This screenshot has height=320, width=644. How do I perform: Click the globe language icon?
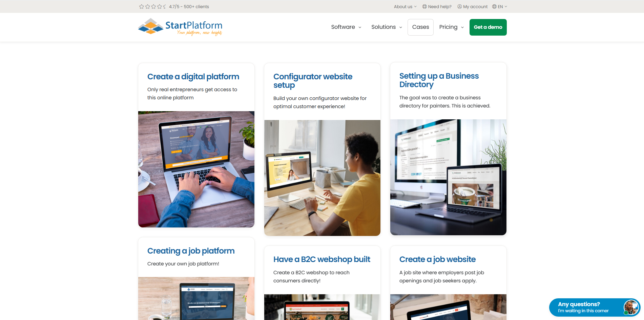point(494,6)
